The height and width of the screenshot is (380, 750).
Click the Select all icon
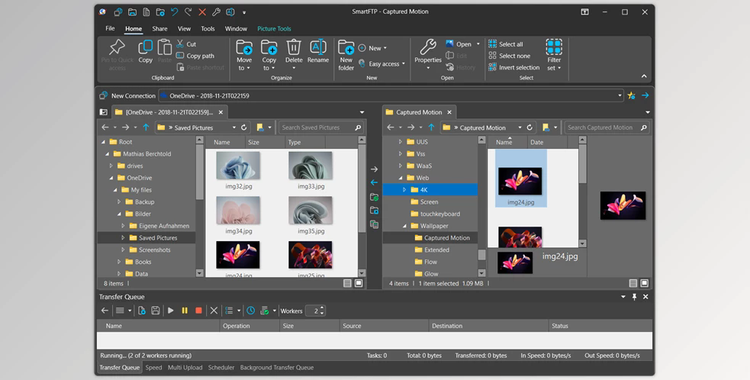click(492, 44)
